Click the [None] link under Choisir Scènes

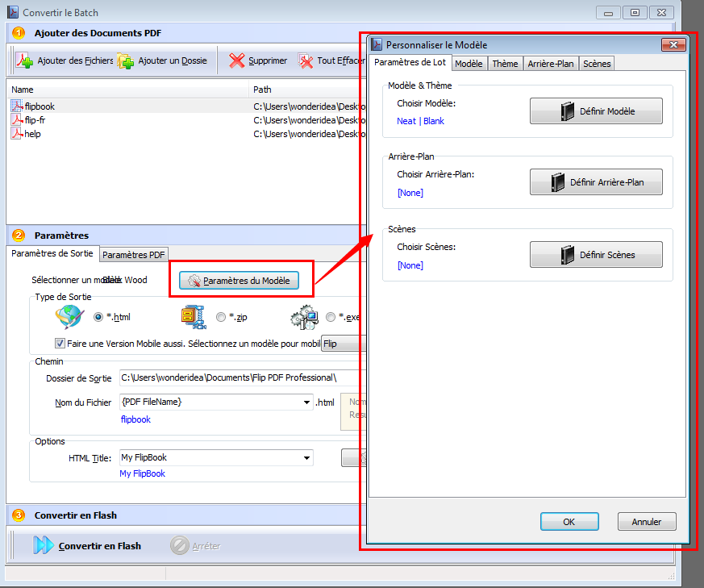(410, 265)
